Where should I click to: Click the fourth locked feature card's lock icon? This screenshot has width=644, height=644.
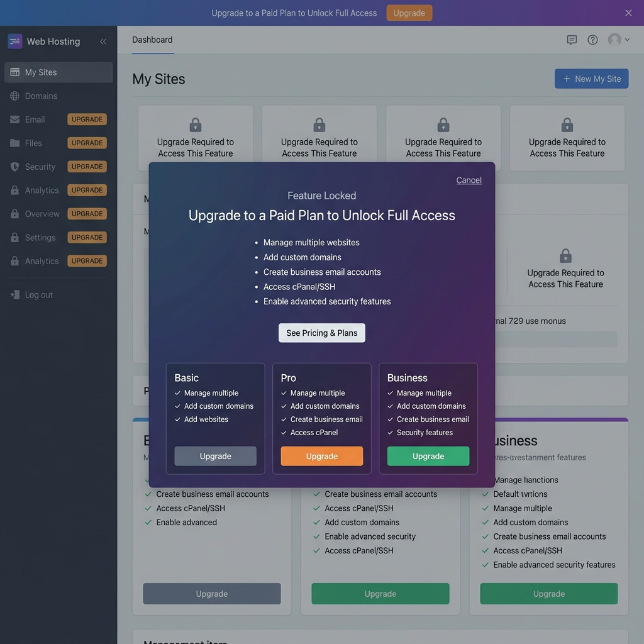click(x=567, y=125)
